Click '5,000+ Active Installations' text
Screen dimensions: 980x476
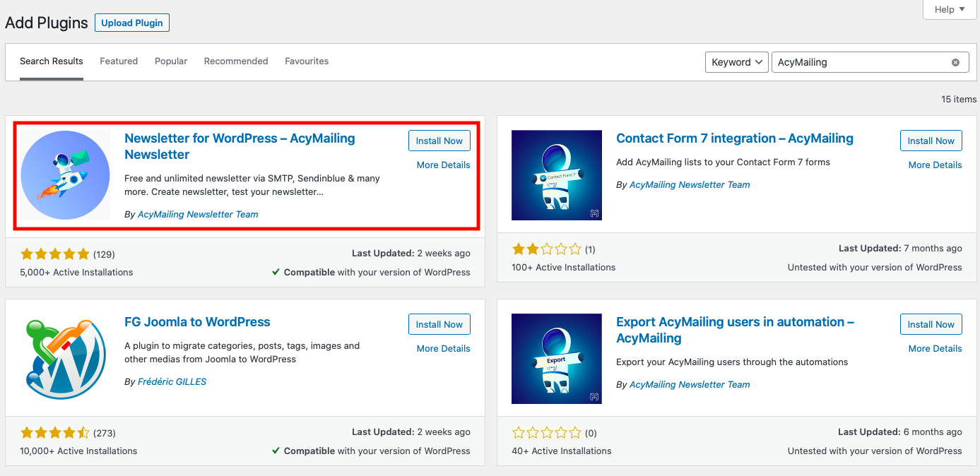pyautogui.click(x=76, y=272)
